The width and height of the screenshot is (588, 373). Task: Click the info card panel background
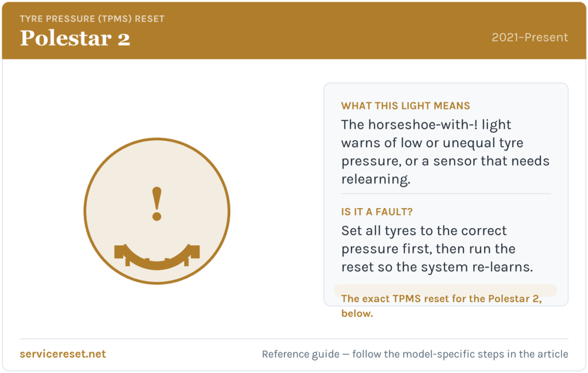[446, 194]
